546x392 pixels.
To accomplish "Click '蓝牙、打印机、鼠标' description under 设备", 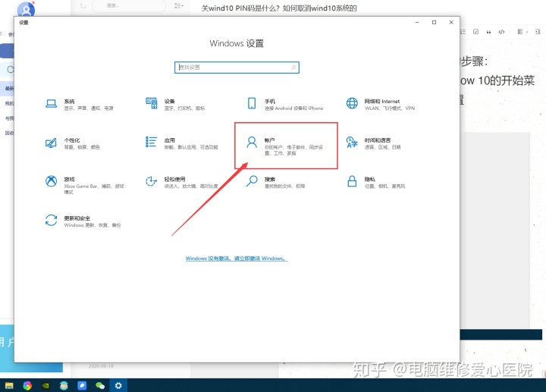I will pos(184,108).
